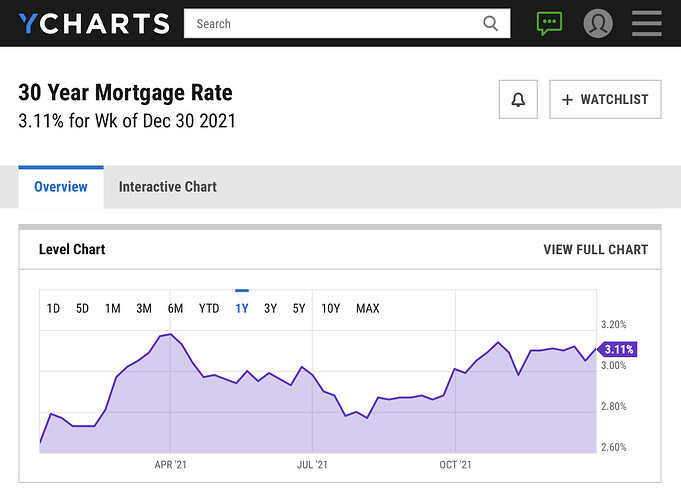Select the 5D time range
681x500 pixels.
click(x=82, y=308)
